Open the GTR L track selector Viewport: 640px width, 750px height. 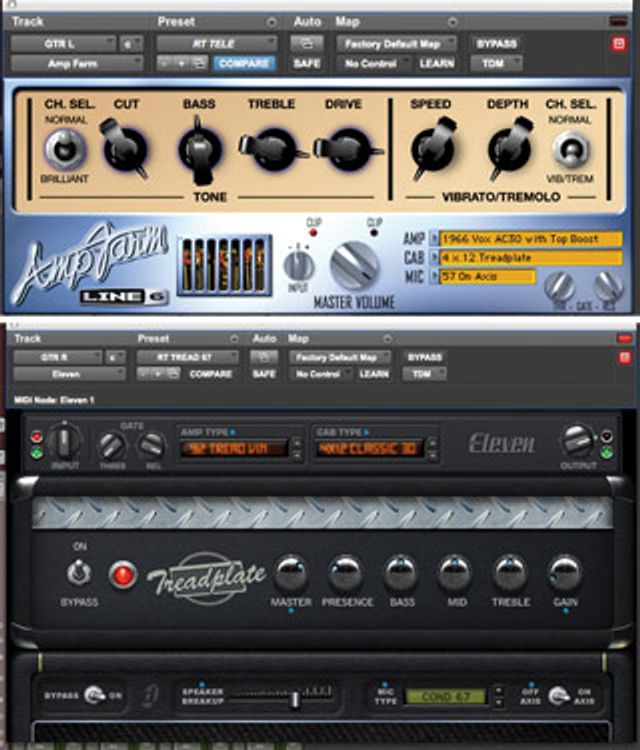coord(63,44)
